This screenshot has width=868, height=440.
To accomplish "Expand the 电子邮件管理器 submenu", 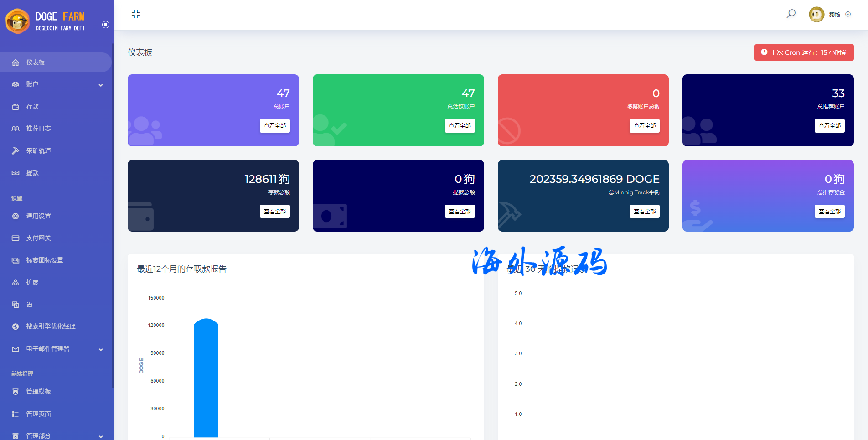I will (x=101, y=349).
